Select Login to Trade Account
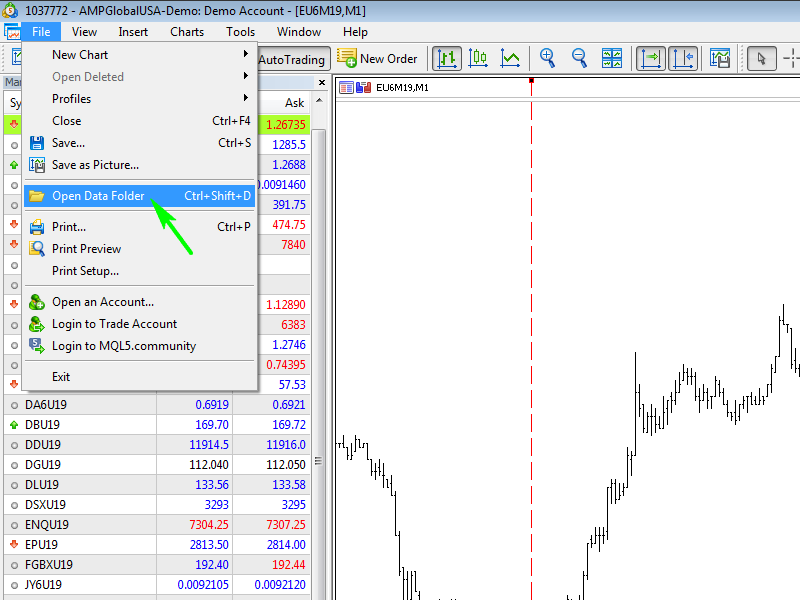The image size is (800, 600). (114, 324)
